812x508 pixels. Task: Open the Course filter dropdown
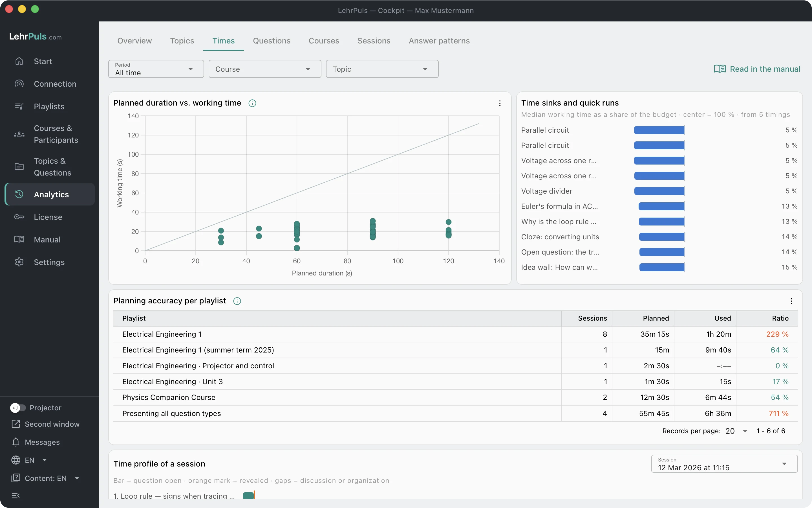point(265,69)
